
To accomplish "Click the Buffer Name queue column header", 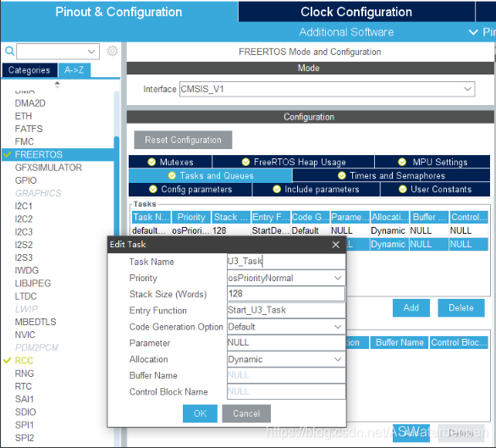I will point(400,342).
